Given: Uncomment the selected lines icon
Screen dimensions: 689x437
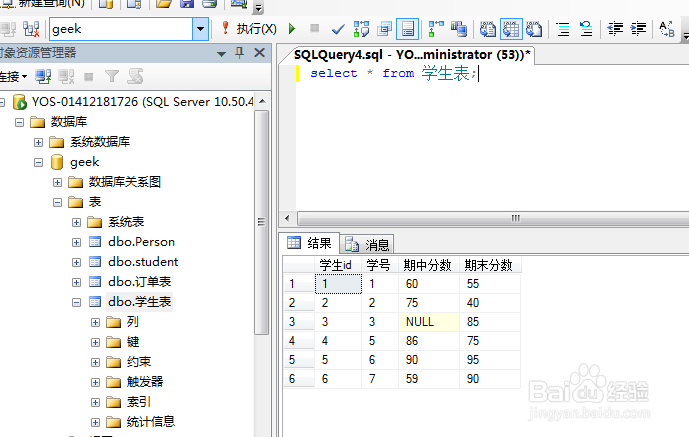Looking at the screenshot, I should [586, 29].
